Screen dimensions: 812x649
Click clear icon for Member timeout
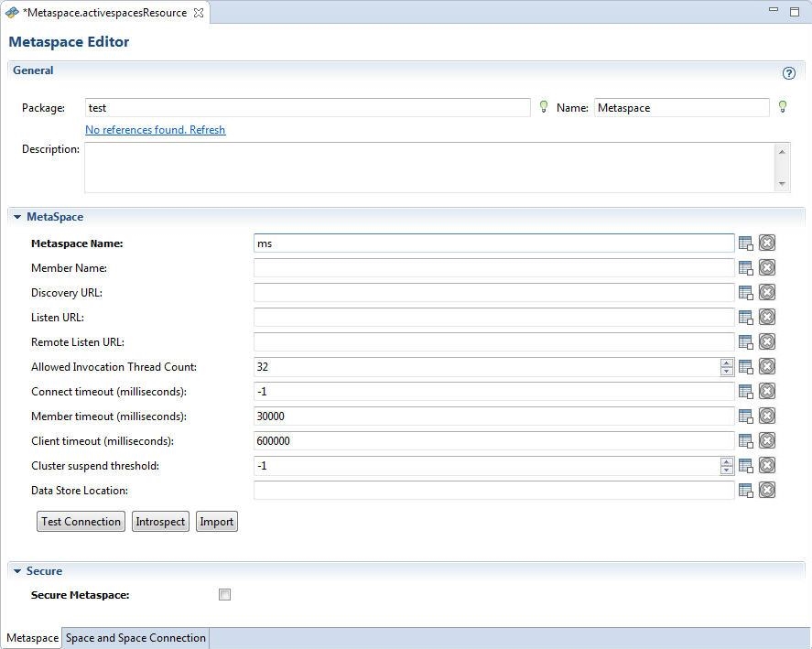(x=767, y=416)
